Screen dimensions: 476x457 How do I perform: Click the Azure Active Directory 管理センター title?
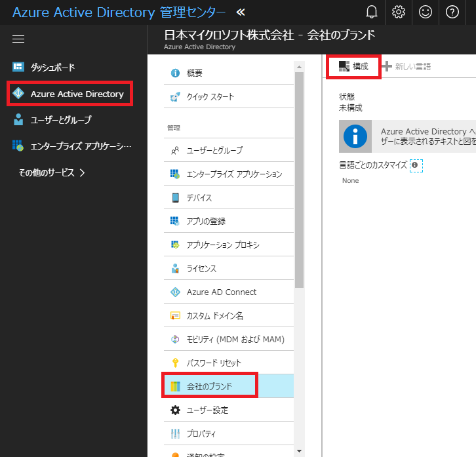119,12
